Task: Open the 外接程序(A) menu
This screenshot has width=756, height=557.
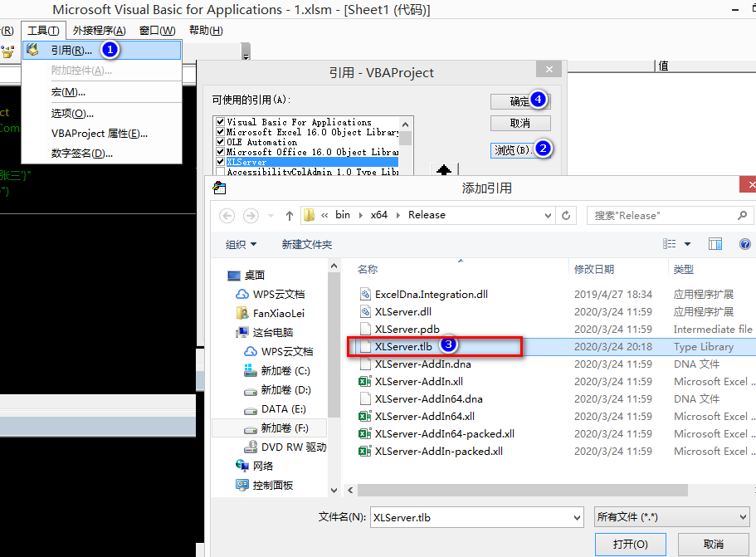Action: 99,31
